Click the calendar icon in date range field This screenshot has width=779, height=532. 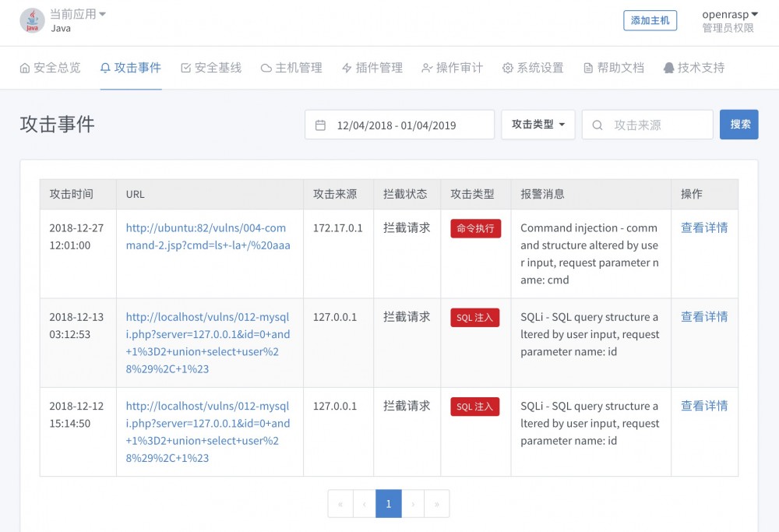320,125
